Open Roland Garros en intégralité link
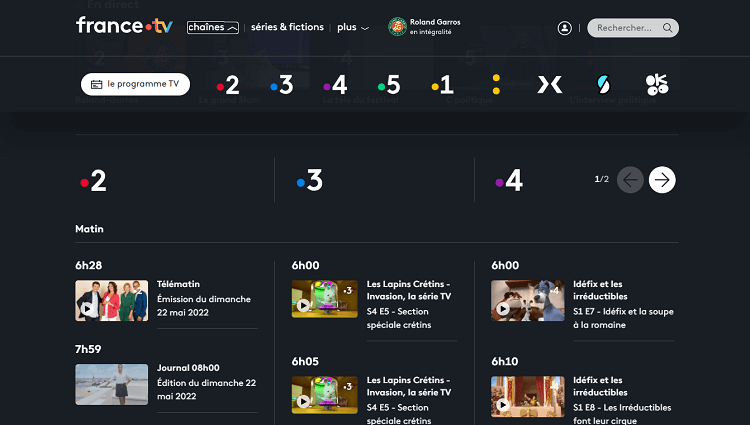The width and height of the screenshot is (750, 425). coord(424,27)
